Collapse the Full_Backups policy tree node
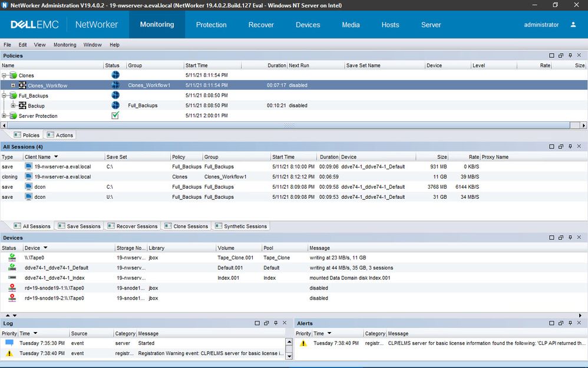The image size is (588, 368). (4, 96)
